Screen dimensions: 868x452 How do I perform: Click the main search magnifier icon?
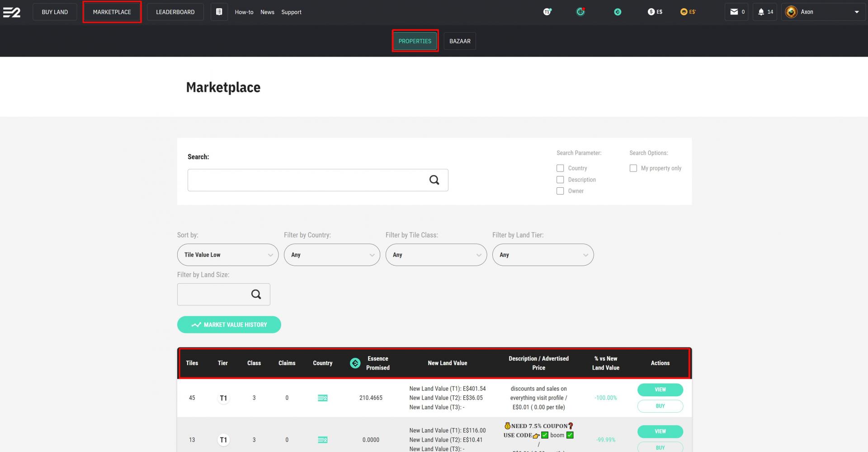(x=434, y=180)
